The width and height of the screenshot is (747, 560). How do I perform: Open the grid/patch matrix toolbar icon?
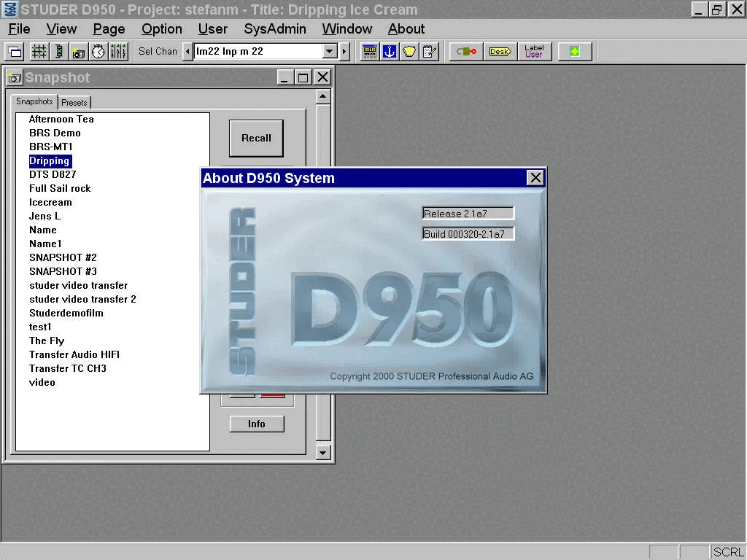(x=39, y=52)
